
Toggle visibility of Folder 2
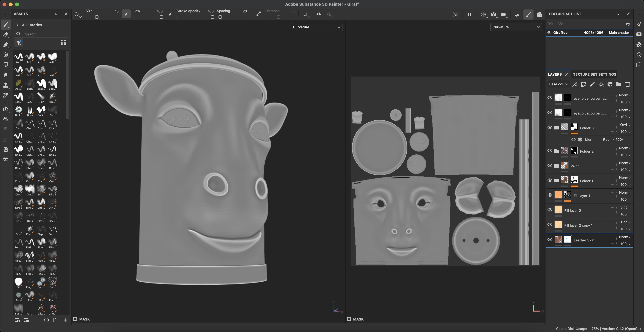550,151
